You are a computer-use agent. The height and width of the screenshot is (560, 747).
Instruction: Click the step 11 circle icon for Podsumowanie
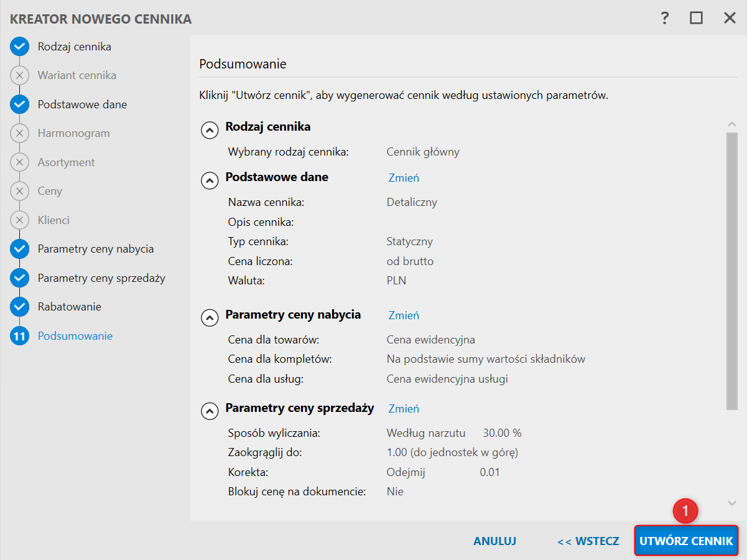point(20,336)
